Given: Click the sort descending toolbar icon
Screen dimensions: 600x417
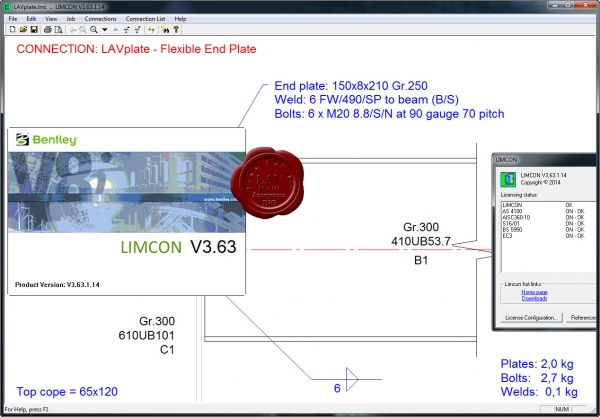Looking at the screenshot, I should [x=138, y=29].
